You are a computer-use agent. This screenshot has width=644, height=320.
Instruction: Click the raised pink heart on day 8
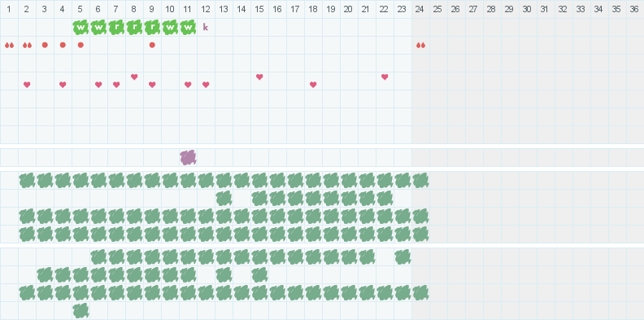(134, 77)
